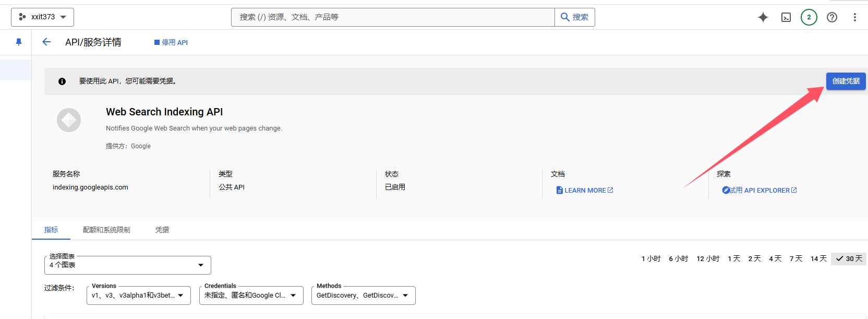Click the 服务名称 label
Image resolution: width=868 pixels, height=319 pixels.
click(x=66, y=174)
